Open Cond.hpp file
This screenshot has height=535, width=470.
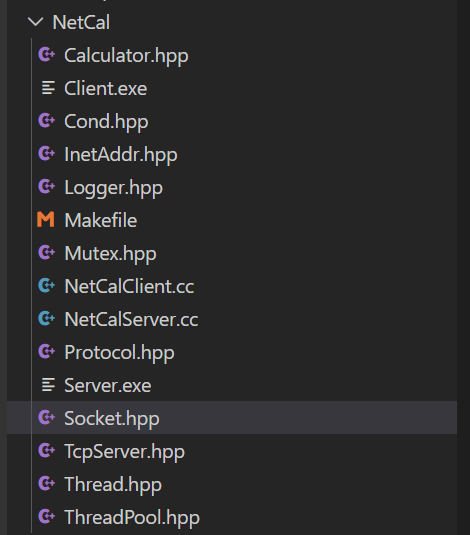[106, 122]
